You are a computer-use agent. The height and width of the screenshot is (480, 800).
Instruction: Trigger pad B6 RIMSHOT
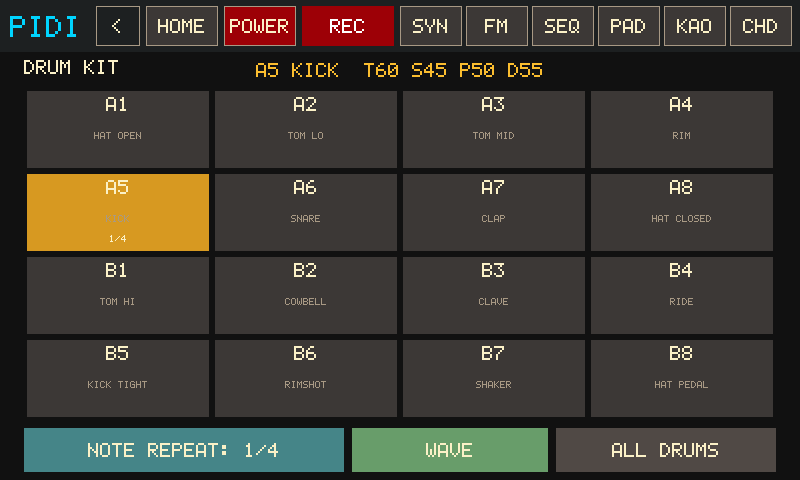pos(306,378)
